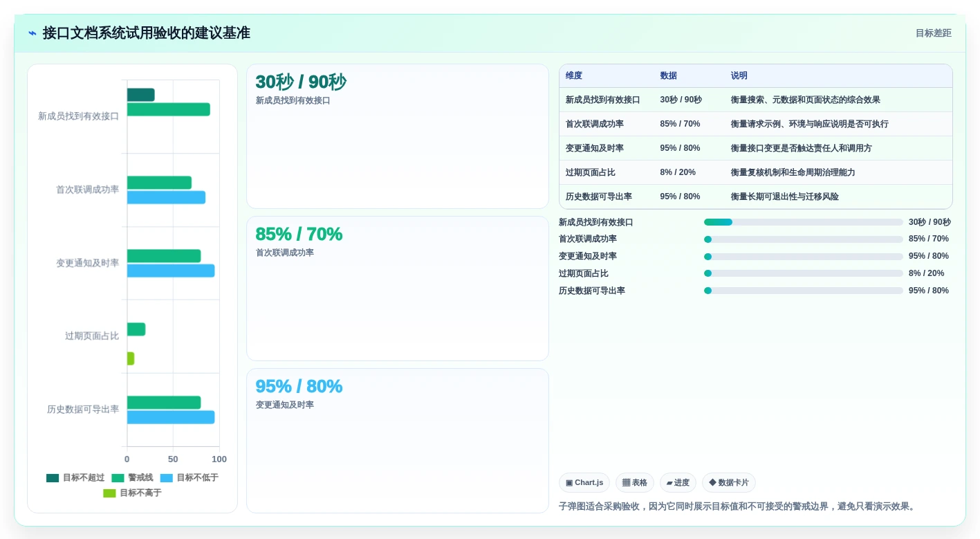Toggle the 目标不低于 legend swatch
The image size is (980, 539).
click(x=166, y=478)
